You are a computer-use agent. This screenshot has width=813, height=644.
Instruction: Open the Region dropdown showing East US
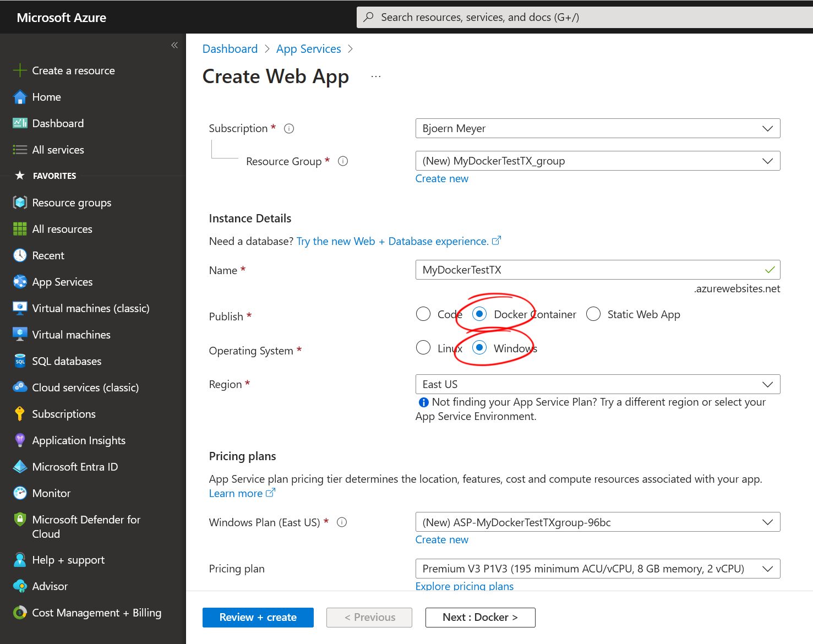598,384
